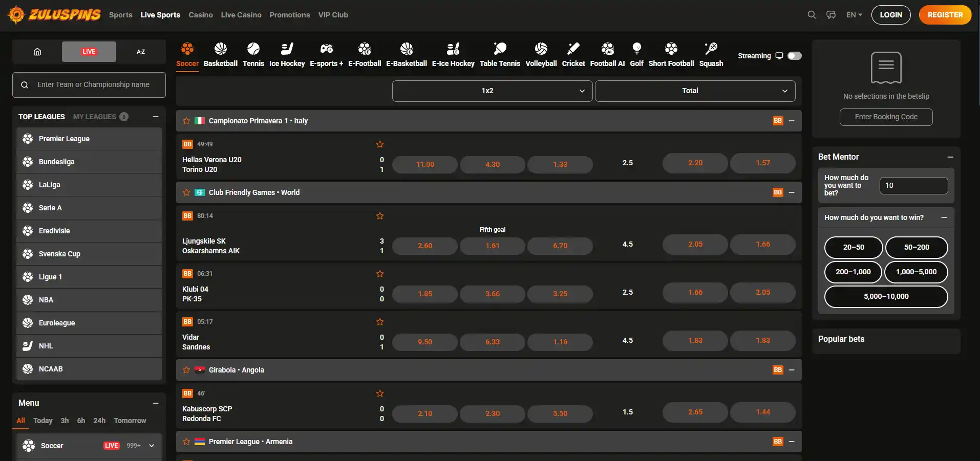Favorite the Hellas Verona U20 vs Torino U20 match
The height and width of the screenshot is (461, 980).
(380, 144)
